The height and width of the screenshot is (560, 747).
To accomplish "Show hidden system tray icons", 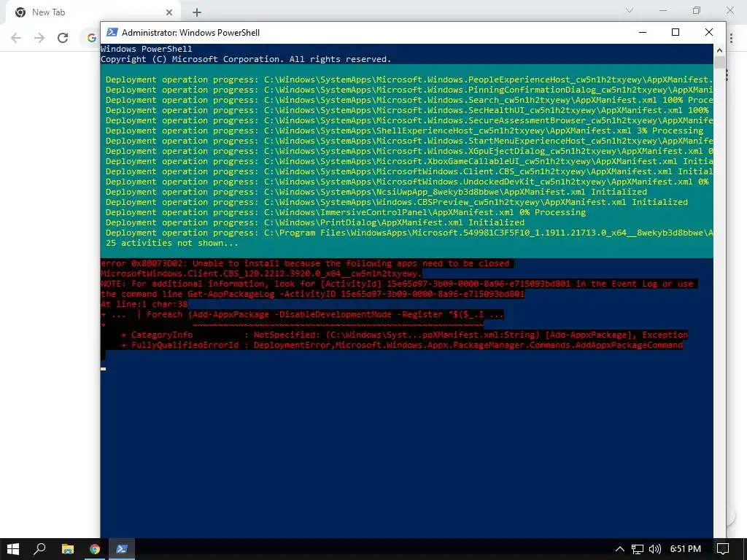I will pos(619,549).
